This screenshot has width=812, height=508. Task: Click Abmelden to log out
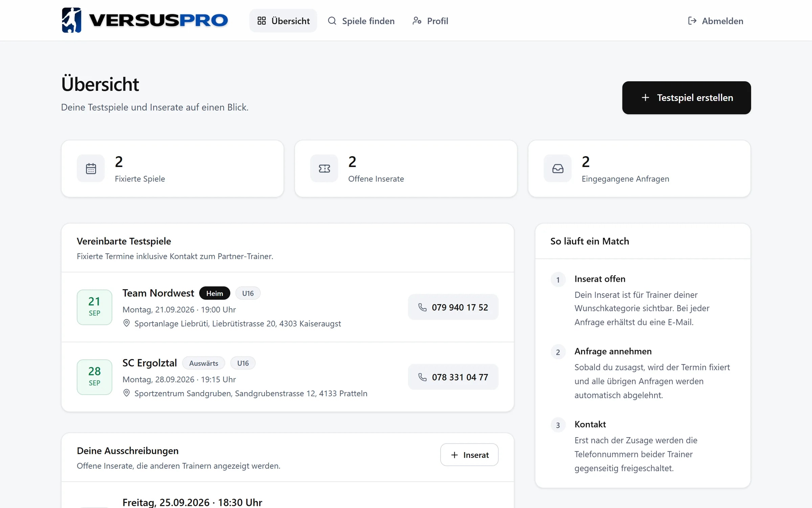pos(716,21)
